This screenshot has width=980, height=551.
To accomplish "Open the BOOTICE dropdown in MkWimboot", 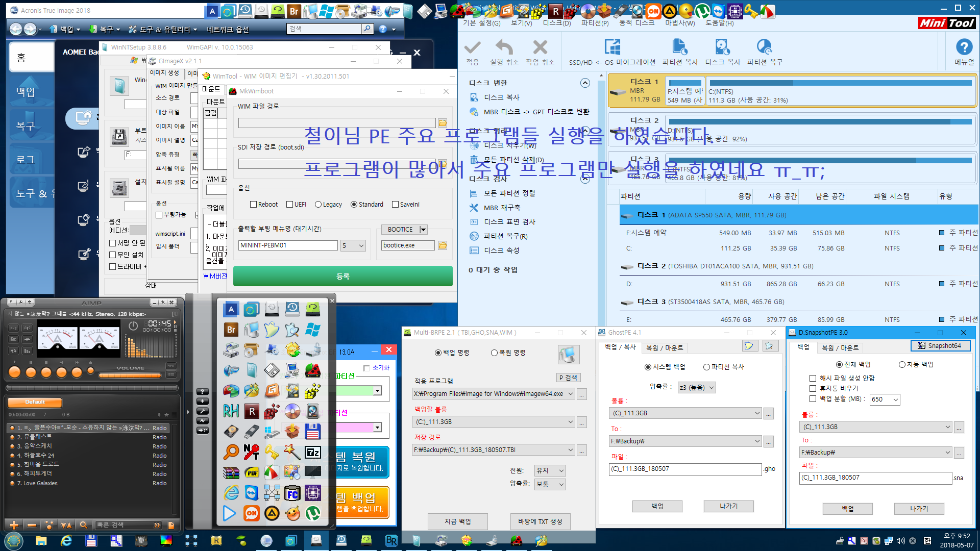I will point(423,230).
